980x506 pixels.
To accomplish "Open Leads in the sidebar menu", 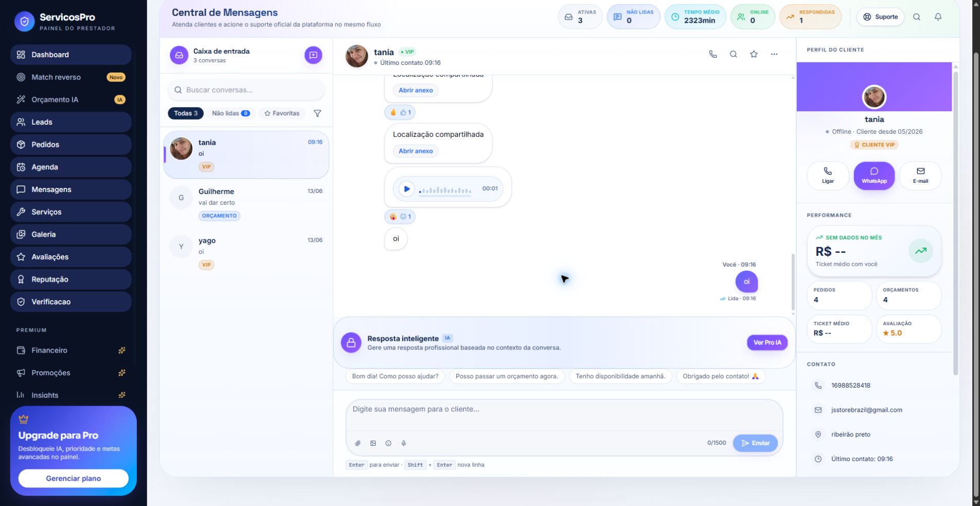I will (x=71, y=122).
